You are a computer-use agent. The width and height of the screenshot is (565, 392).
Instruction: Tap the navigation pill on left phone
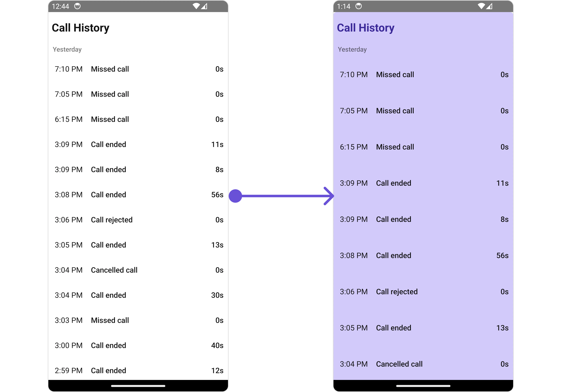click(x=138, y=386)
